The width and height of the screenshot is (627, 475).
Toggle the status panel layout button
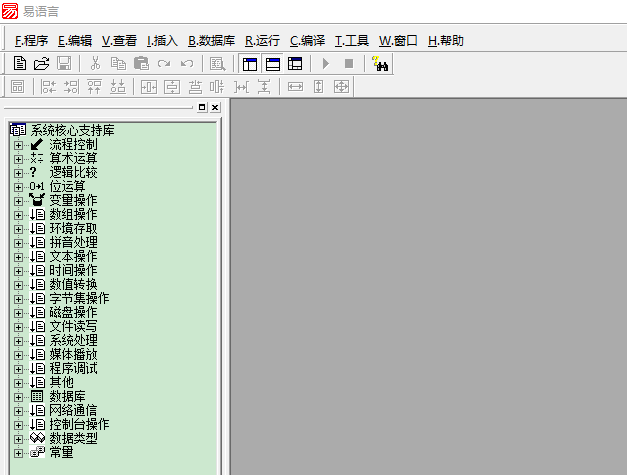click(273, 64)
